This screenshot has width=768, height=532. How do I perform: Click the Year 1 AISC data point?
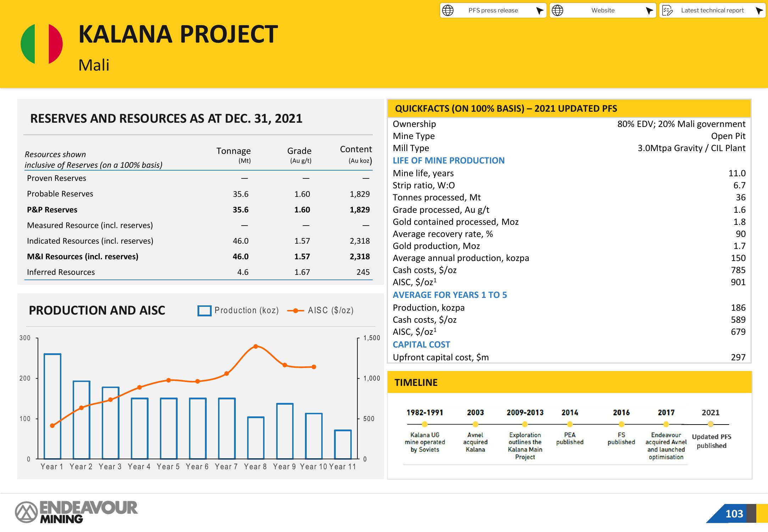point(52,426)
